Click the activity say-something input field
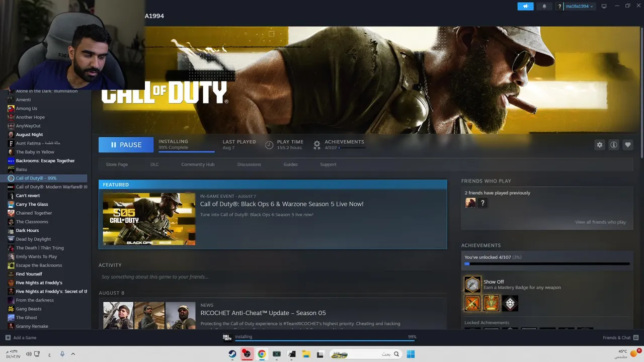 click(x=273, y=277)
